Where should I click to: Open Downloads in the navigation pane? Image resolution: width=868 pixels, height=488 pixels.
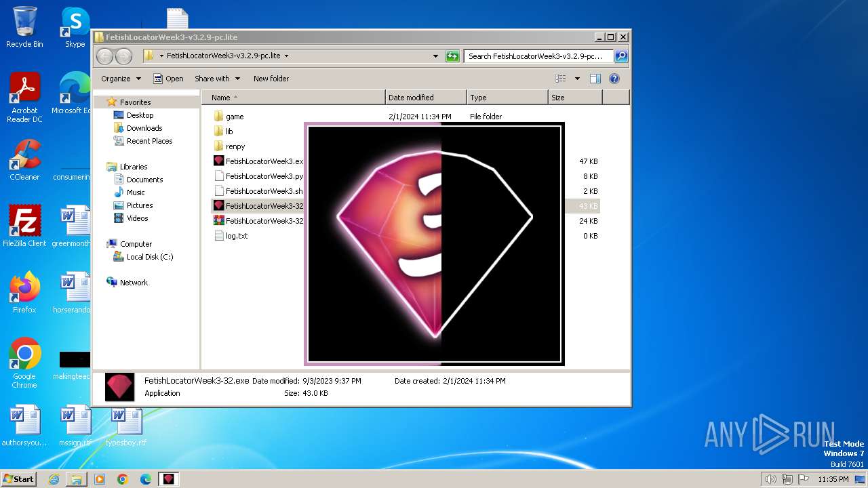tap(144, 128)
